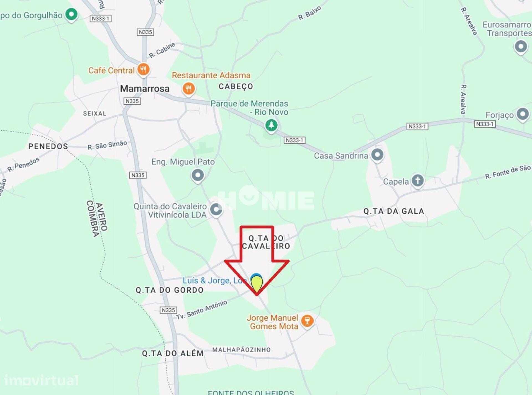Click the N335 road shield near Seixal
Image resolution: width=532 pixels, height=395 pixels.
[132, 101]
